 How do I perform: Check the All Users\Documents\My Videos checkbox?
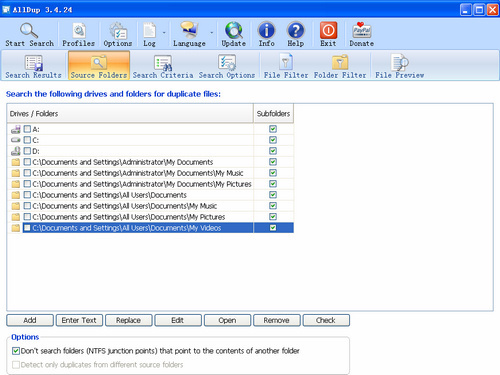click(27, 228)
